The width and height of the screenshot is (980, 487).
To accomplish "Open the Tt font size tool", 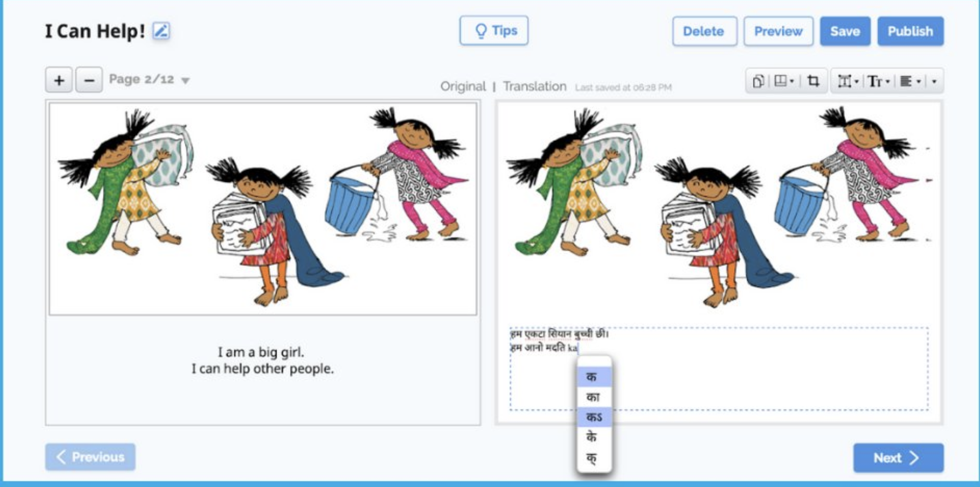I will [878, 81].
